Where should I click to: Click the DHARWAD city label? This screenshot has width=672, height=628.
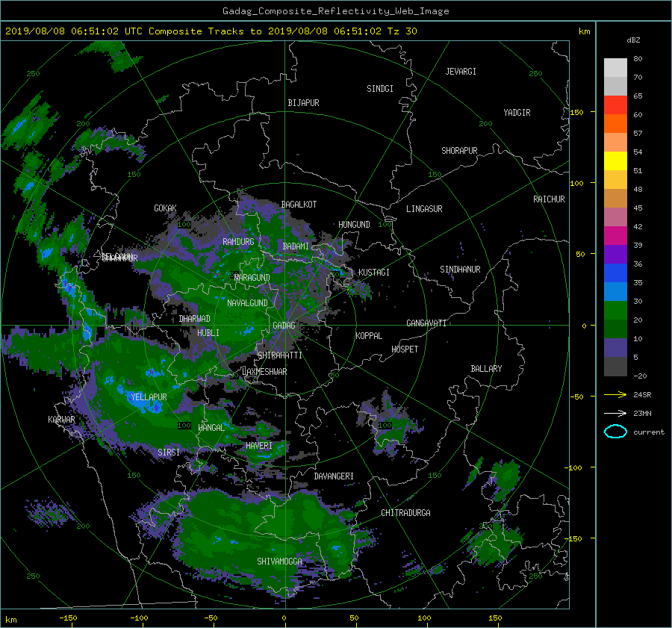tap(195, 319)
